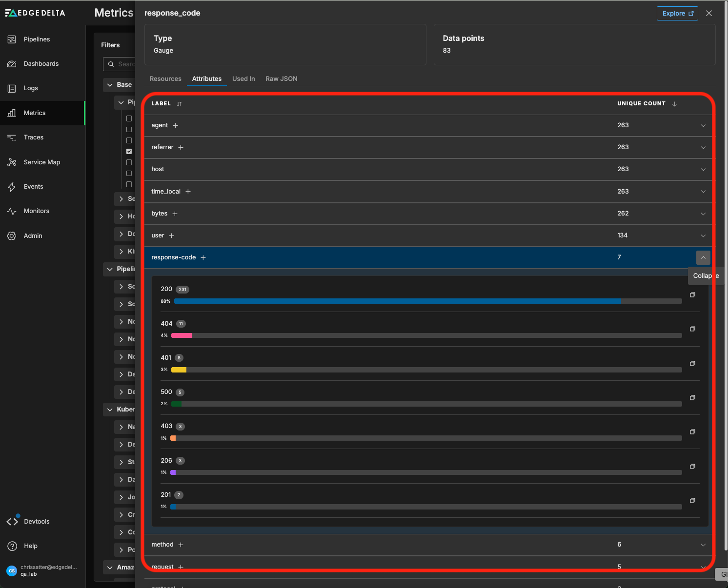The image size is (728, 588).
Task: Select the Resources tab
Action: tap(165, 79)
